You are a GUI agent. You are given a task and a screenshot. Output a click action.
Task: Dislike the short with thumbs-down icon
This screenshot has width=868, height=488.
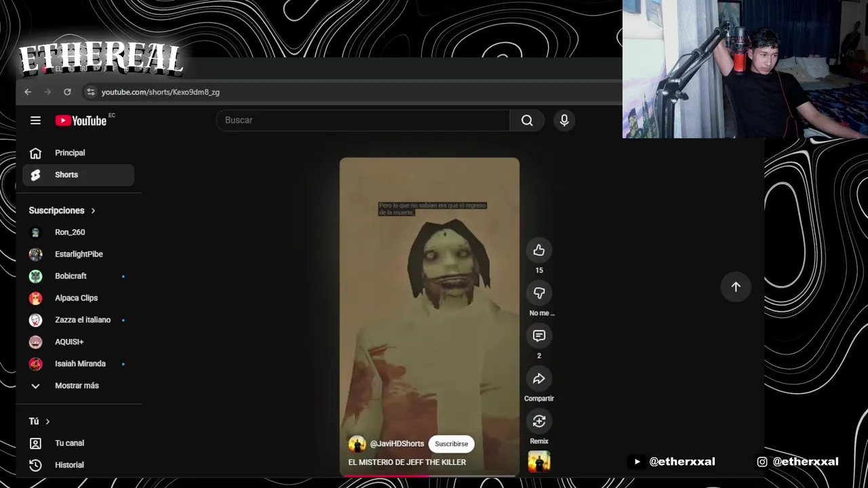(539, 293)
